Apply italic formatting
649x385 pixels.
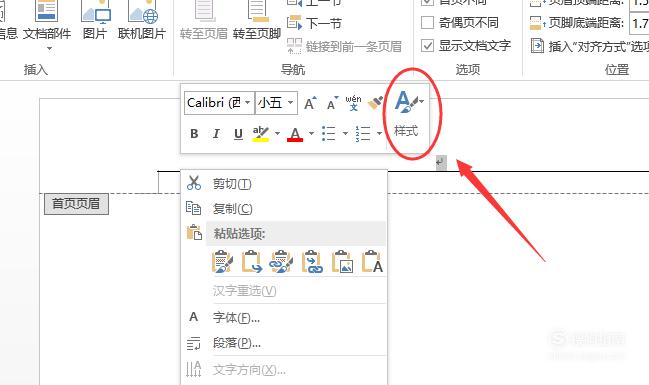click(x=216, y=134)
